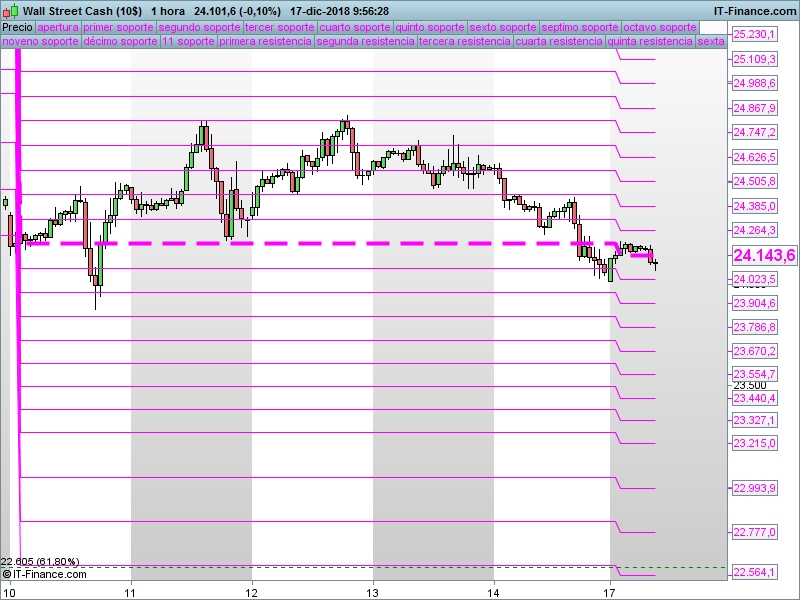This screenshot has width=800, height=600.
Task: Click price level label 23.440,4
Action: [755, 398]
